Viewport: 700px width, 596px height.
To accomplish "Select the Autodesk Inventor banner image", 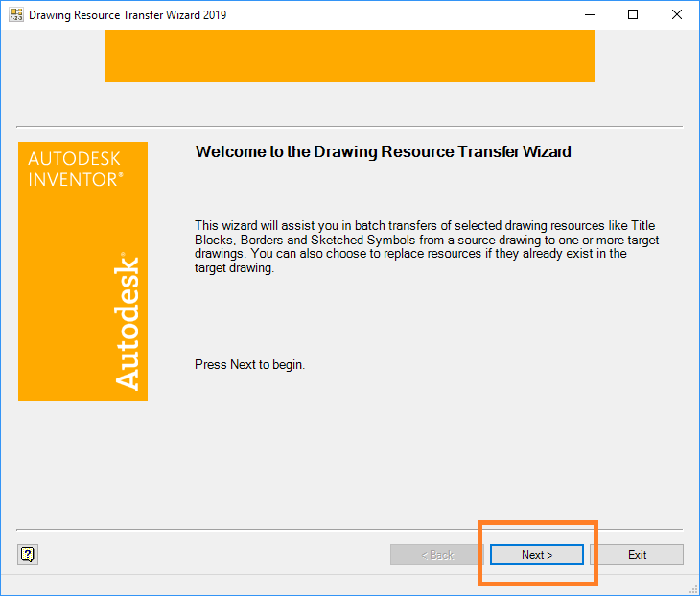I will [82, 271].
